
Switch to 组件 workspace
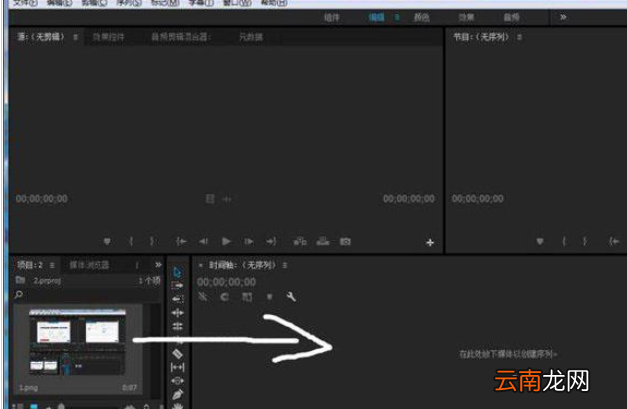[331, 17]
